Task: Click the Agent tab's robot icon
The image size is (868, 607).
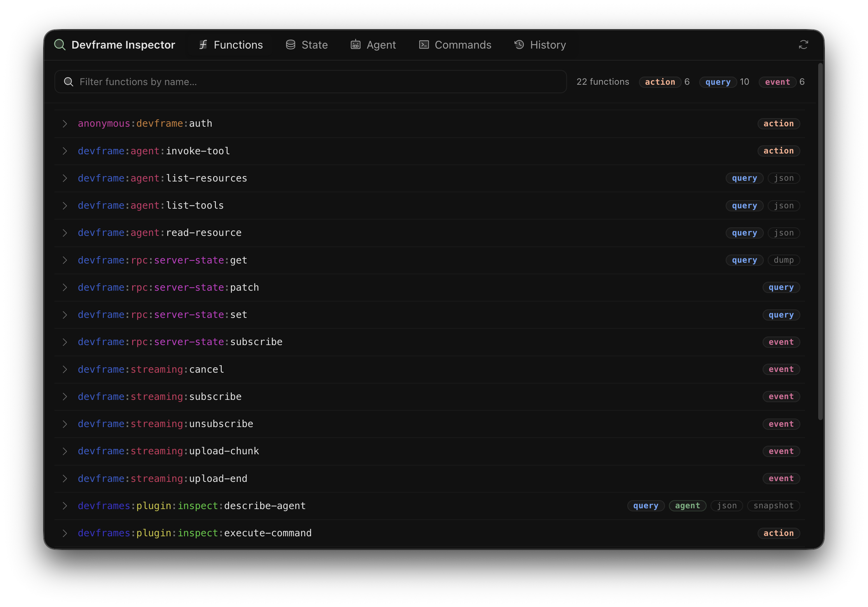Action: [x=355, y=45]
